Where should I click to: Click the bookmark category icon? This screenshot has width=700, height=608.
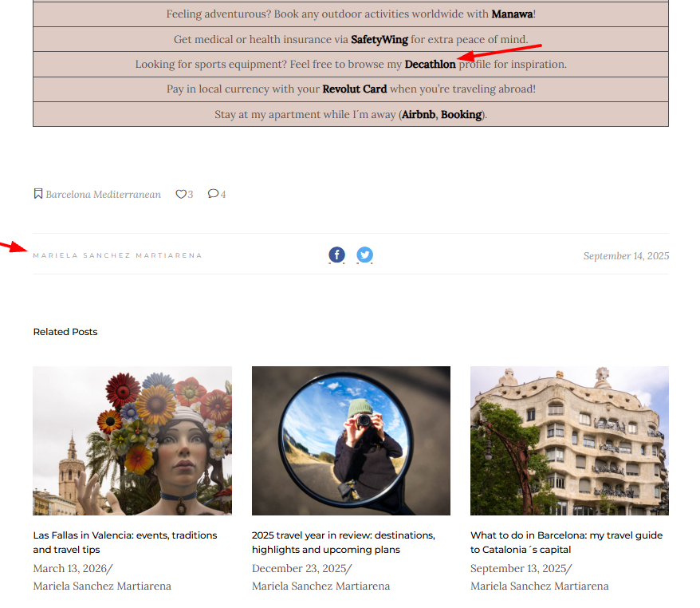point(38,194)
